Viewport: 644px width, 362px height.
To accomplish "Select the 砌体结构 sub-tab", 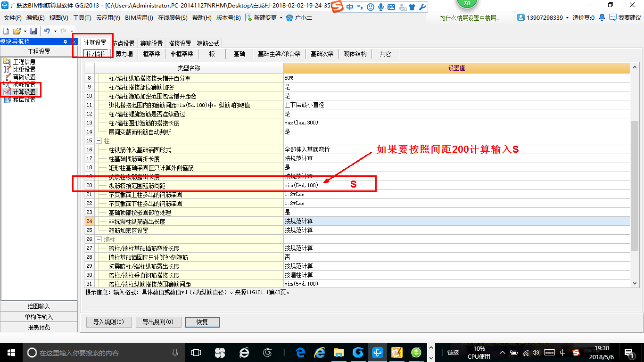I will (355, 54).
